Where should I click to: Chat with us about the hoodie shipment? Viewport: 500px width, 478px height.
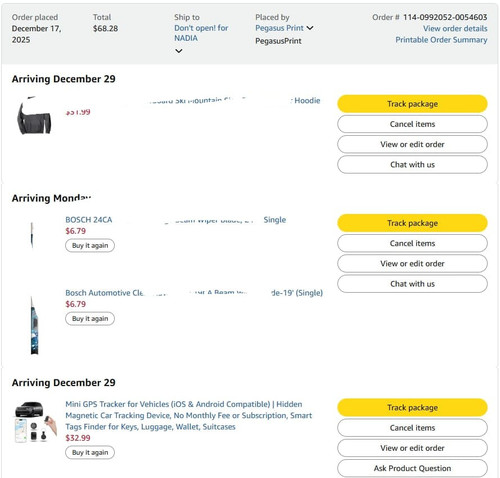click(x=412, y=165)
